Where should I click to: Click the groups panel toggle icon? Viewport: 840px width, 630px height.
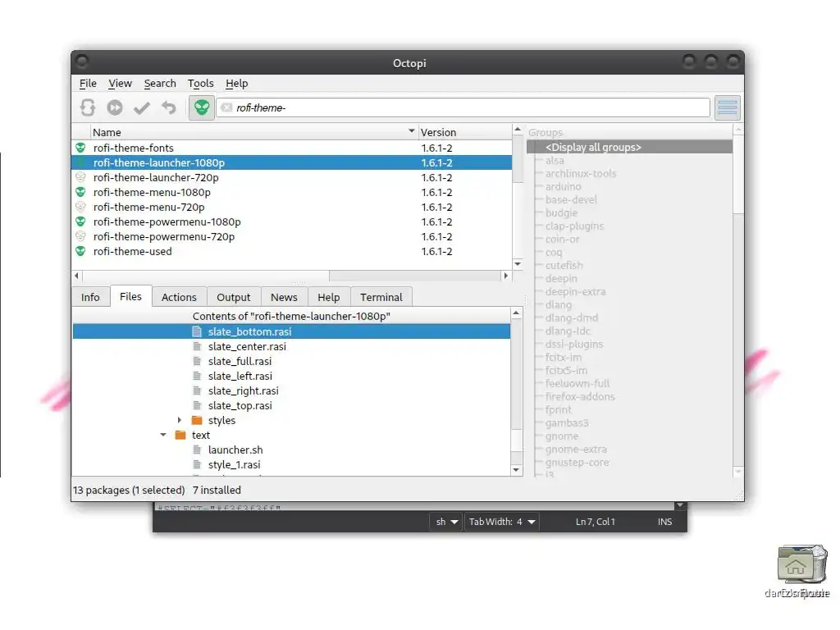(728, 107)
